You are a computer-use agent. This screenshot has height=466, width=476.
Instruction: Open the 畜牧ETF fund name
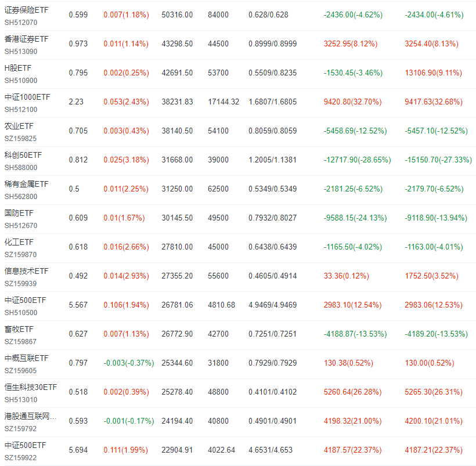coord(19,329)
